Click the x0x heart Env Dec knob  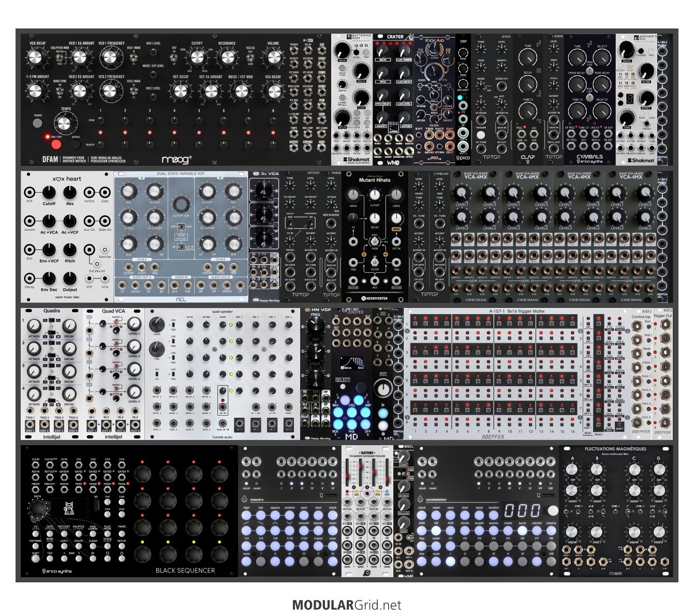click(49, 279)
